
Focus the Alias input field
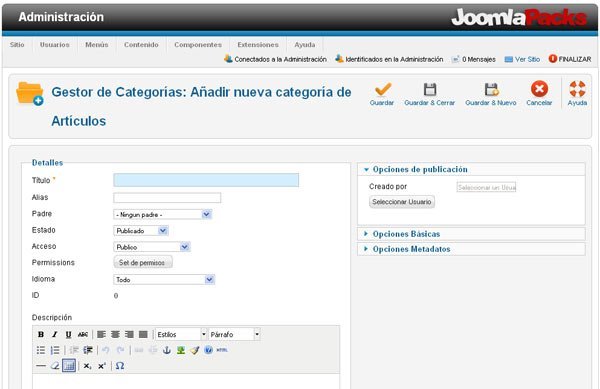click(x=167, y=198)
